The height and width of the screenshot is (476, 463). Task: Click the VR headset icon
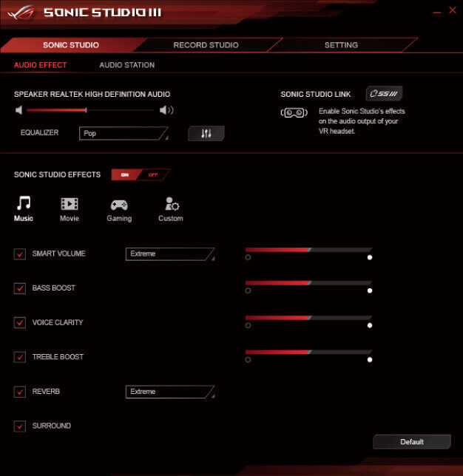[x=294, y=112]
